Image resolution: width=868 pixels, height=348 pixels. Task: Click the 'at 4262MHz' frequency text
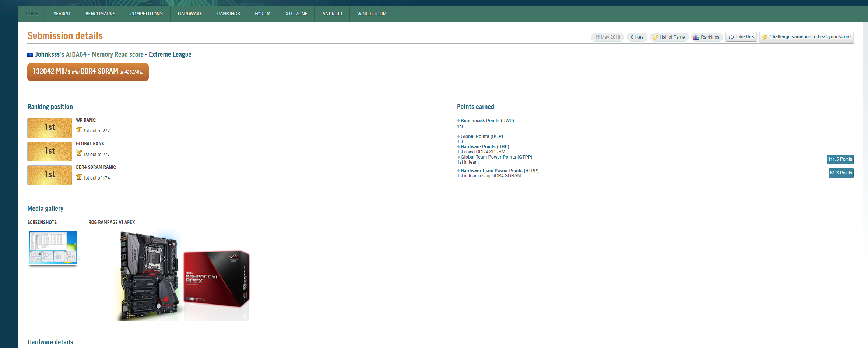131,72
